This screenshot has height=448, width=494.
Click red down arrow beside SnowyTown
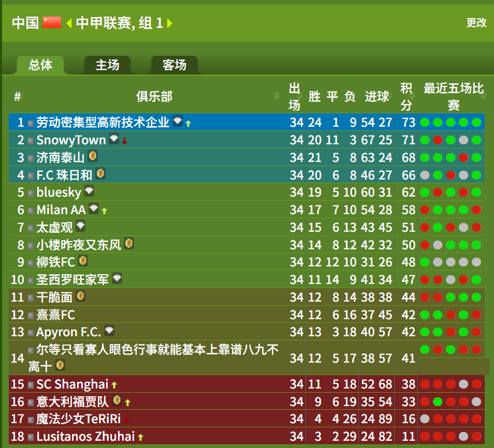[x=124, y=141]
